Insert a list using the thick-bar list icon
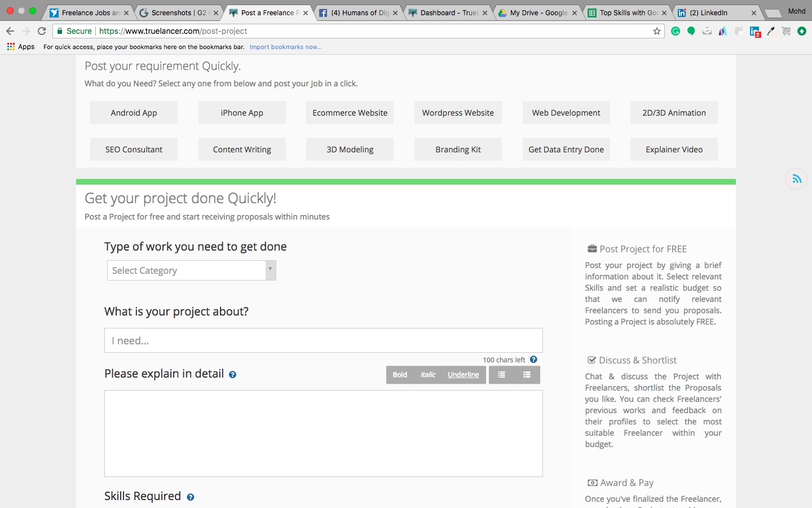This screenshot has height=508, width=812. point(527,375)
